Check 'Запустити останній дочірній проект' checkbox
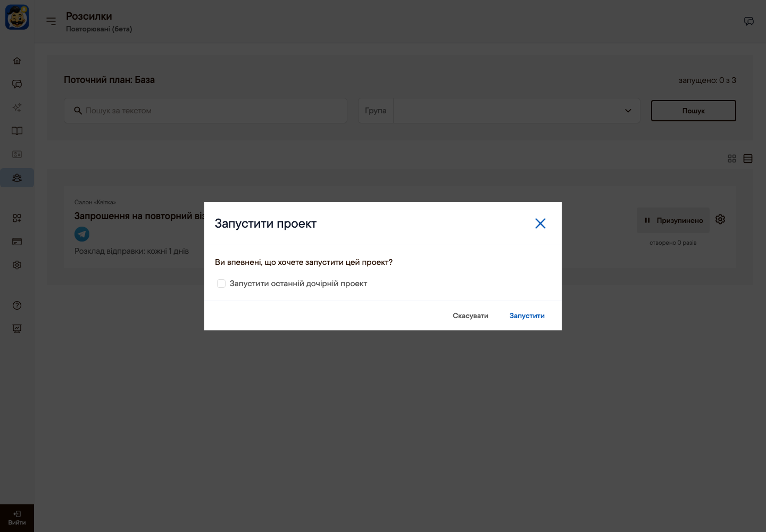The image size is (766, 532). tap(221, 284)
